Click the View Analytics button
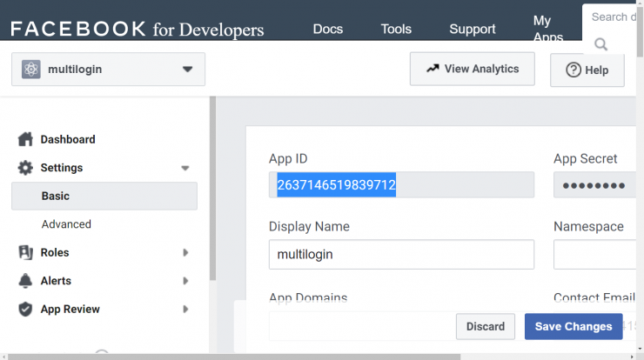Screen dimensions: 644x360 [473, 69]
